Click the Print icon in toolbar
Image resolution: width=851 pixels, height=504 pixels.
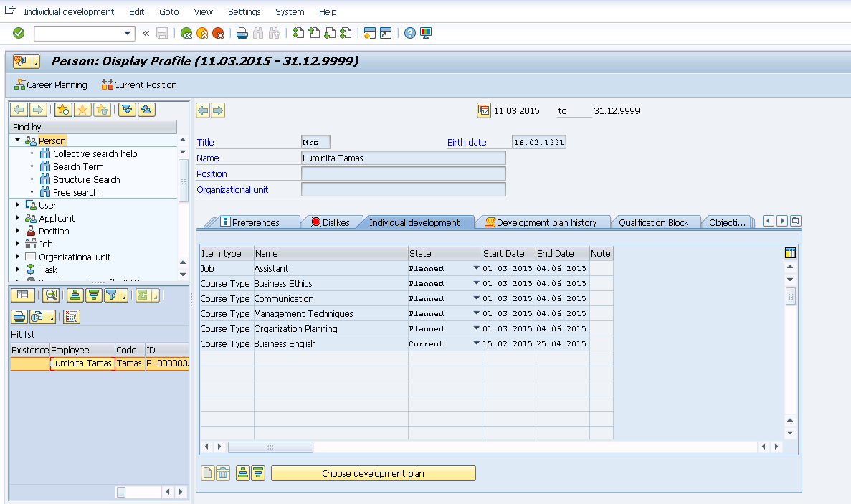click(x=242, y=34)
